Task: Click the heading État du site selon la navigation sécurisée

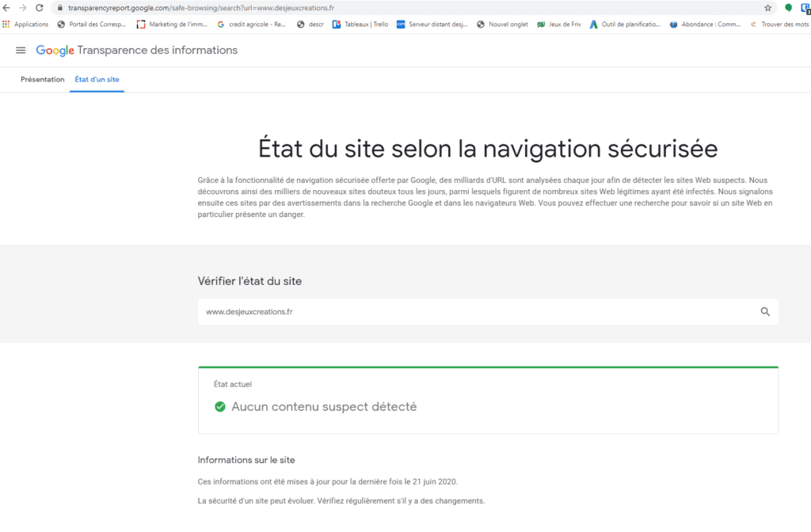Action: pos(488,149)
